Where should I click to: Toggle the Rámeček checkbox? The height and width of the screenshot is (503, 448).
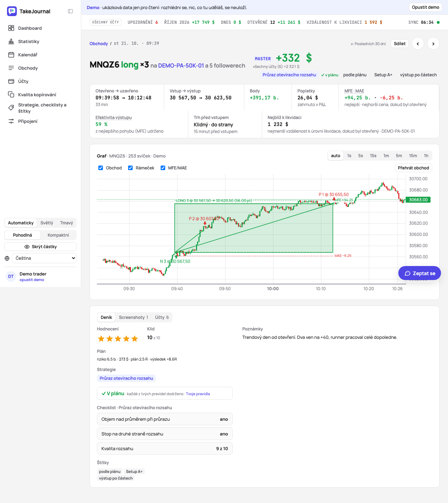[x=131, y=168]
